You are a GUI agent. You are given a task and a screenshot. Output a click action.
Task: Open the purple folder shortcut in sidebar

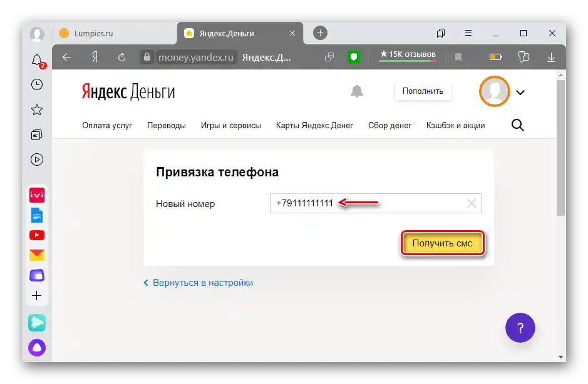37,275
